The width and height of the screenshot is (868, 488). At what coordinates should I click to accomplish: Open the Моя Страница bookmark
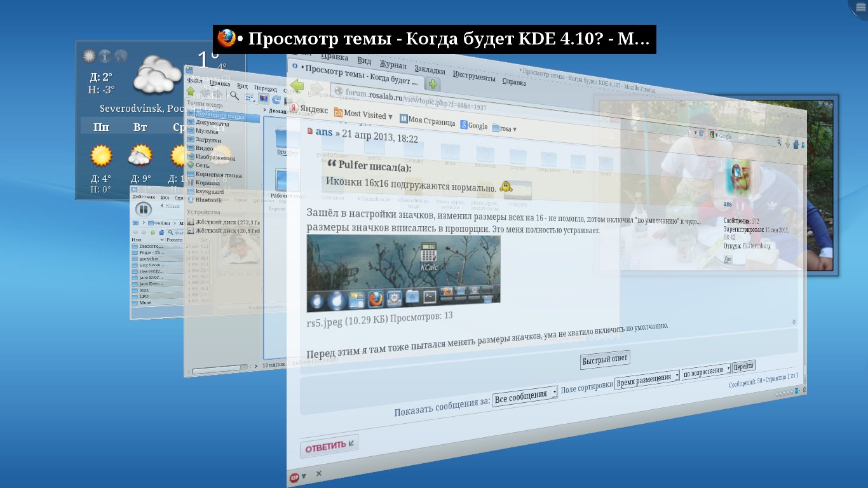click(428, 121)
